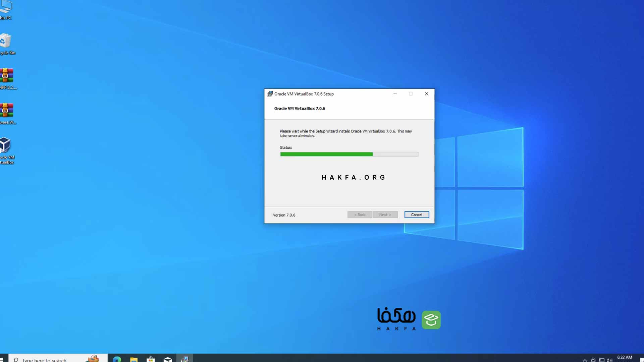644x362 pixels.
Task: Open Microsoft Edge from the taskbar
Action: [117, 359]
